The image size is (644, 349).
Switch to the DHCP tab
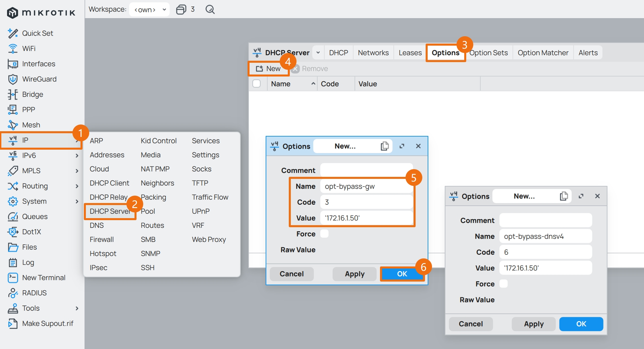click(x=338, y=53)
